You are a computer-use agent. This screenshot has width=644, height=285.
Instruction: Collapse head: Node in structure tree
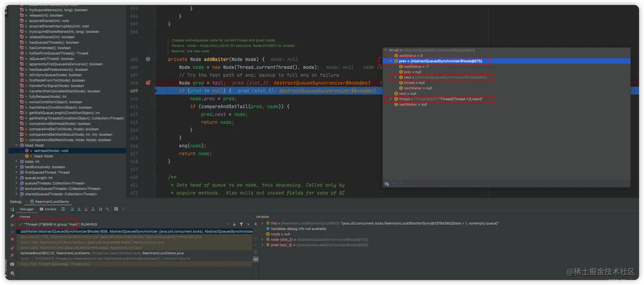tap(17, 145)
